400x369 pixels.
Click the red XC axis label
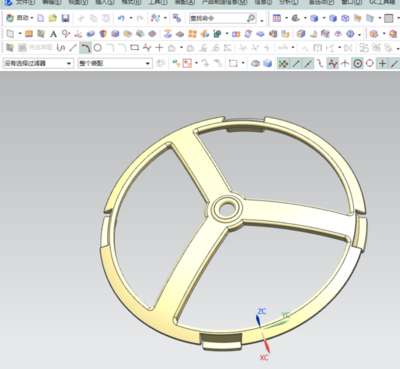(x=264, y=358)
